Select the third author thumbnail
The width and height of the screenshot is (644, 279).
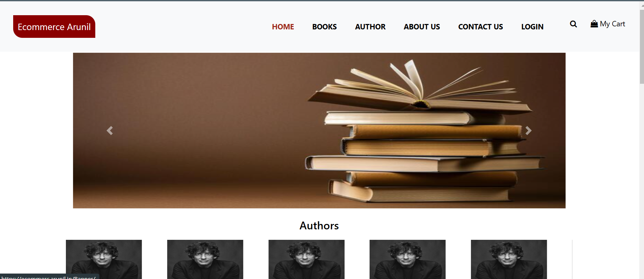[306, 259]
